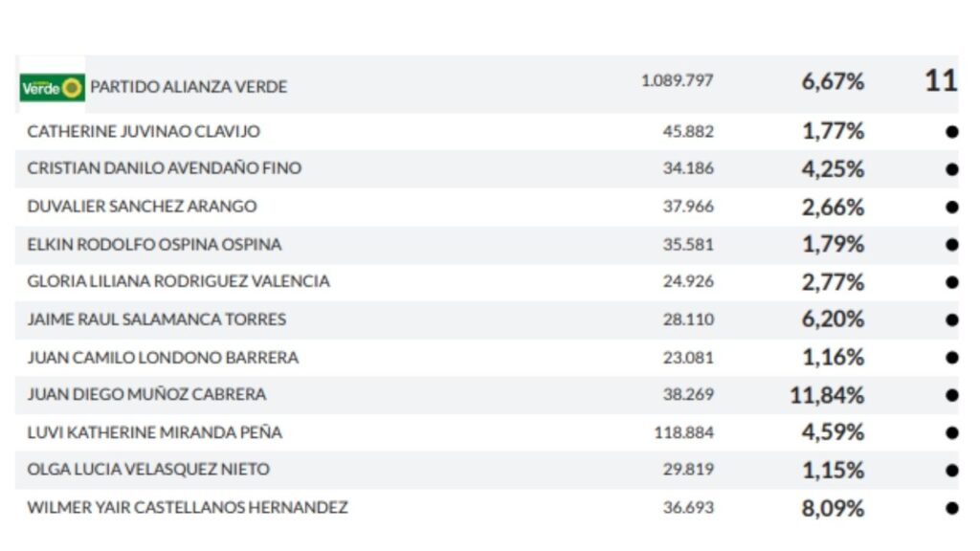Click the black dot beside Catherine Juvinao Clavijo

click(x=951, y=132)
